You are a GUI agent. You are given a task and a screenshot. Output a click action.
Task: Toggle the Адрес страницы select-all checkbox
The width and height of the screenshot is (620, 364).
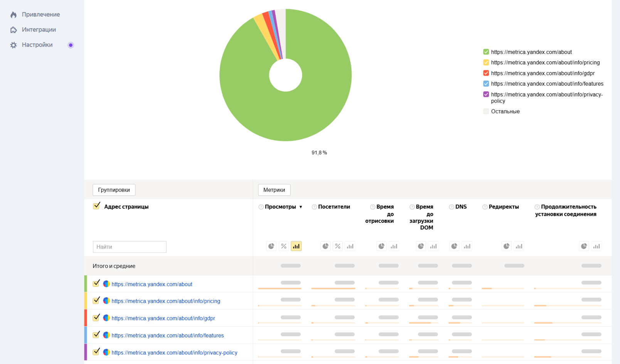pos(96,206)
